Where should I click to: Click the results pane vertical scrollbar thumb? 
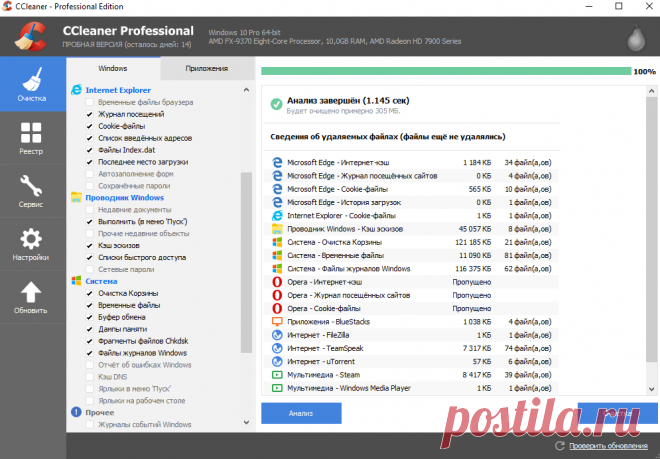click(x=651, y=229)
